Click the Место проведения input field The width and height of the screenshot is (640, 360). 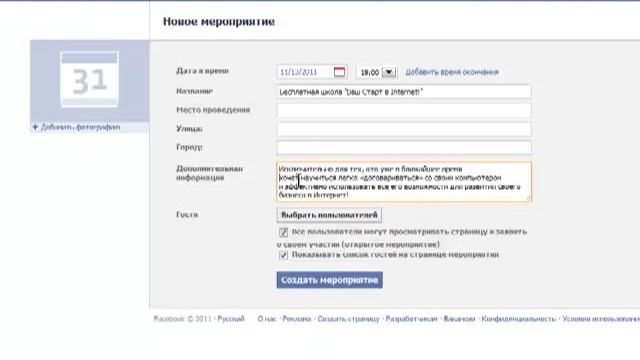(404, 110)
